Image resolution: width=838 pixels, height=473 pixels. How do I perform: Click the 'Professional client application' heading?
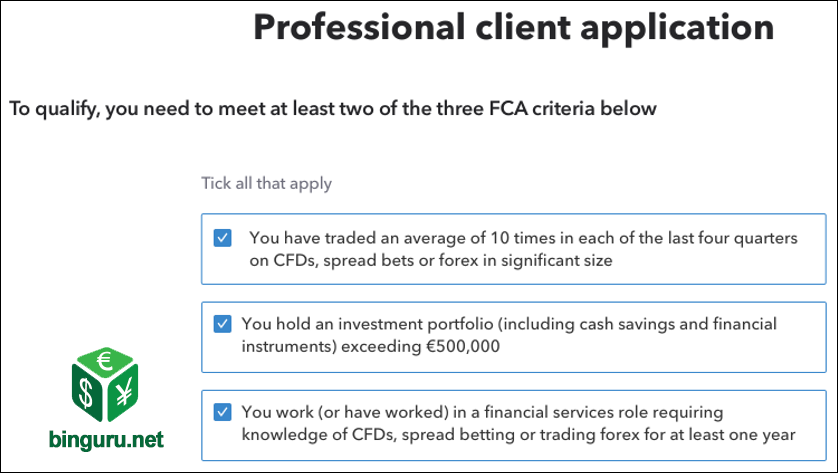514,27
